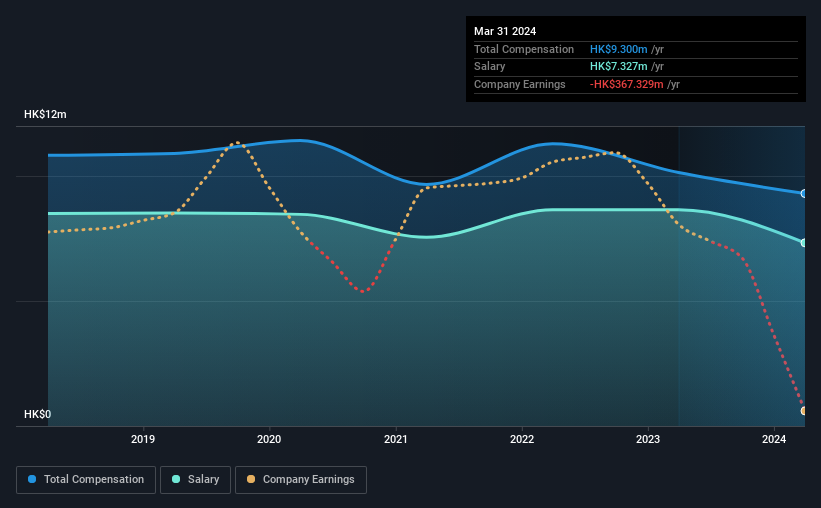The image size is (821, 508).
Task: Toggle the Salary legend button
Action: click(195, 480)
